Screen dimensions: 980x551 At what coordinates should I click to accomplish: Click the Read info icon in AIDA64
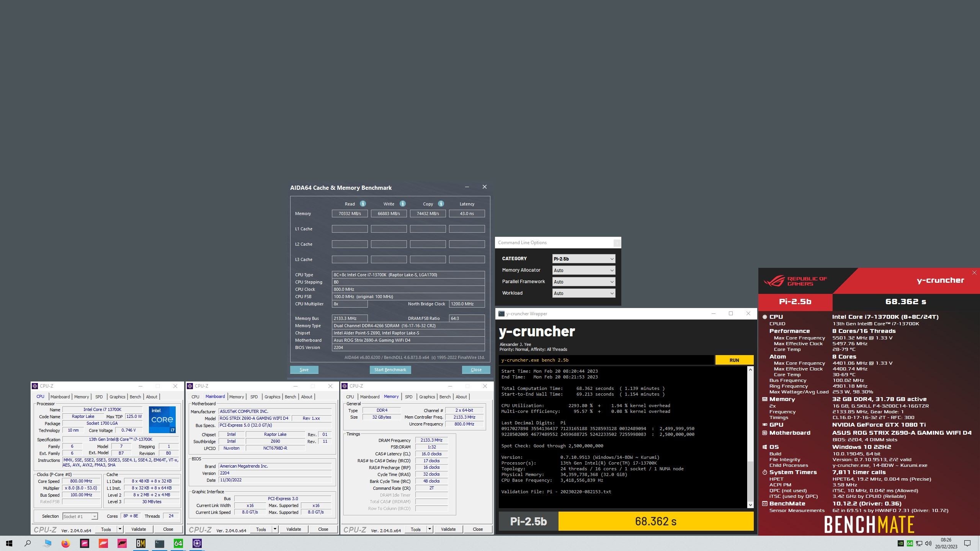[x=363, y=204]
